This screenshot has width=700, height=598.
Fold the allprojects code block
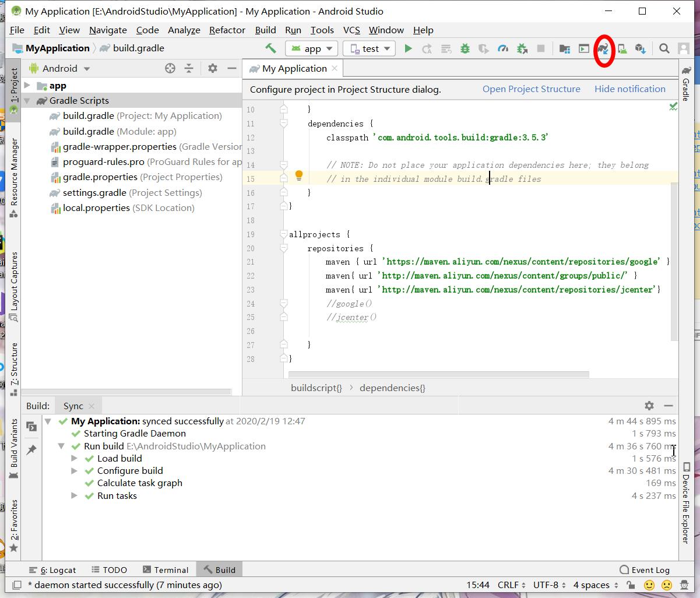point(284,234)
